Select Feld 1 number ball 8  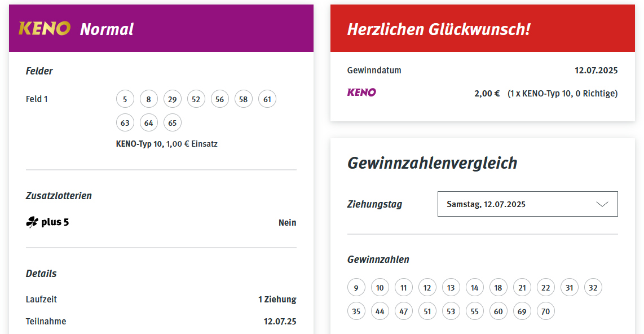pos(149,99)
